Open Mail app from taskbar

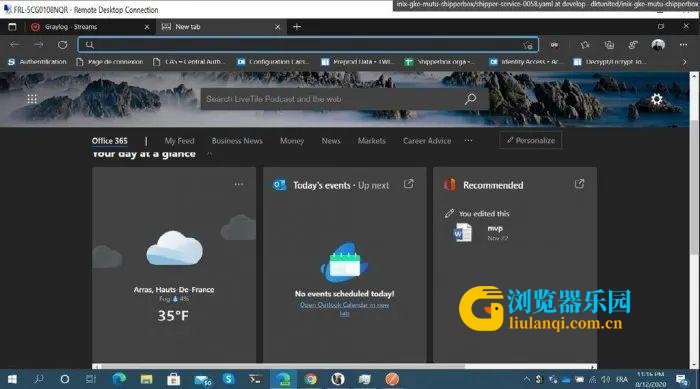[202, 380]
